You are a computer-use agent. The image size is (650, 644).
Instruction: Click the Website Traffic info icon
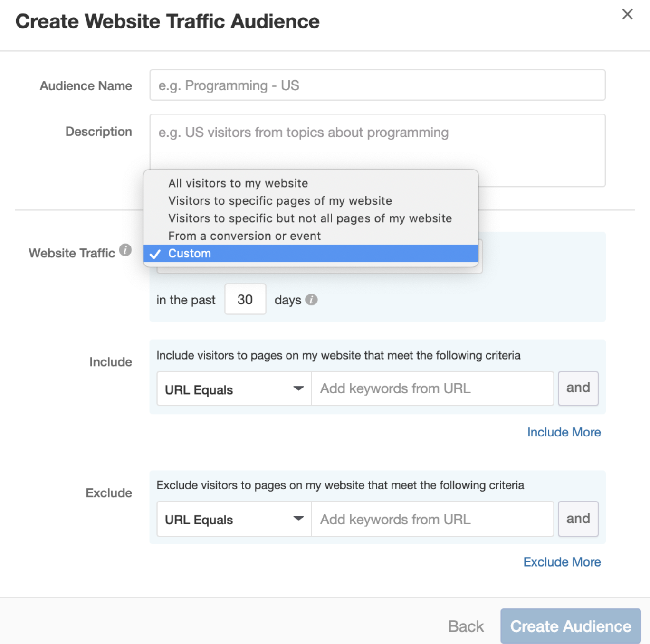[125, 250]
